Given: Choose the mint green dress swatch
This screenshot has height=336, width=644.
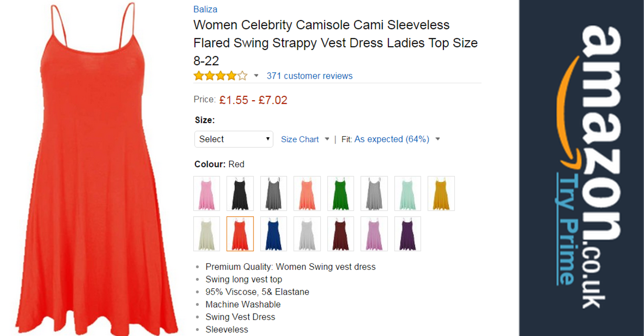Looking at the screenshot, I should coord(407,193).
